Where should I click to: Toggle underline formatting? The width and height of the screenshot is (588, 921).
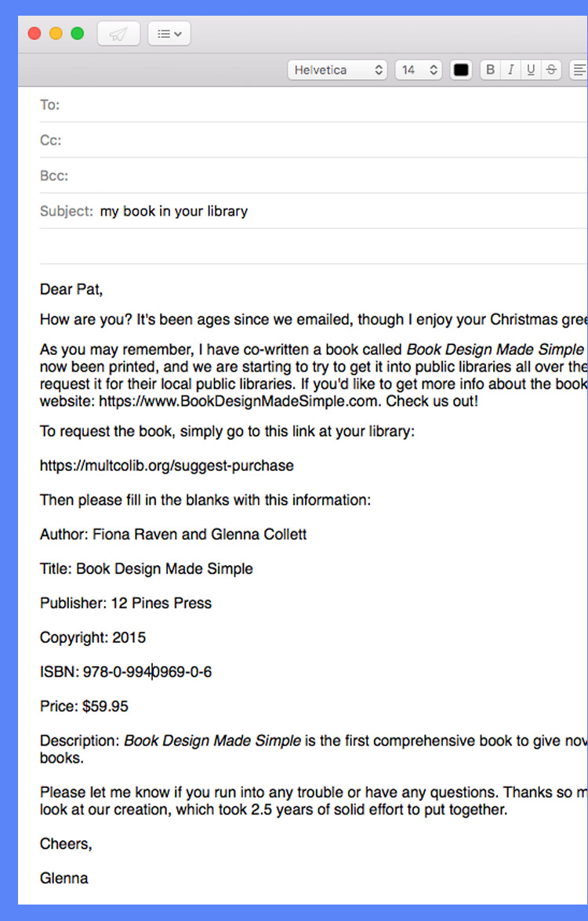point(530,69)
